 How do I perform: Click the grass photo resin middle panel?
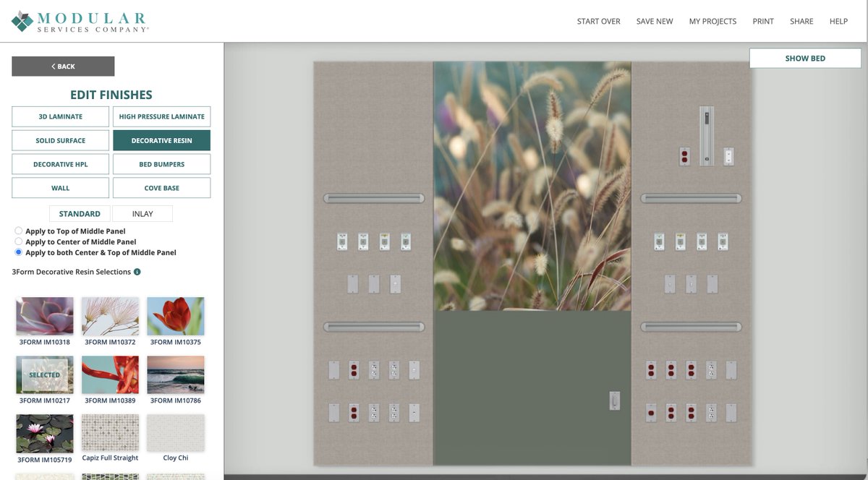click(532, 186)
